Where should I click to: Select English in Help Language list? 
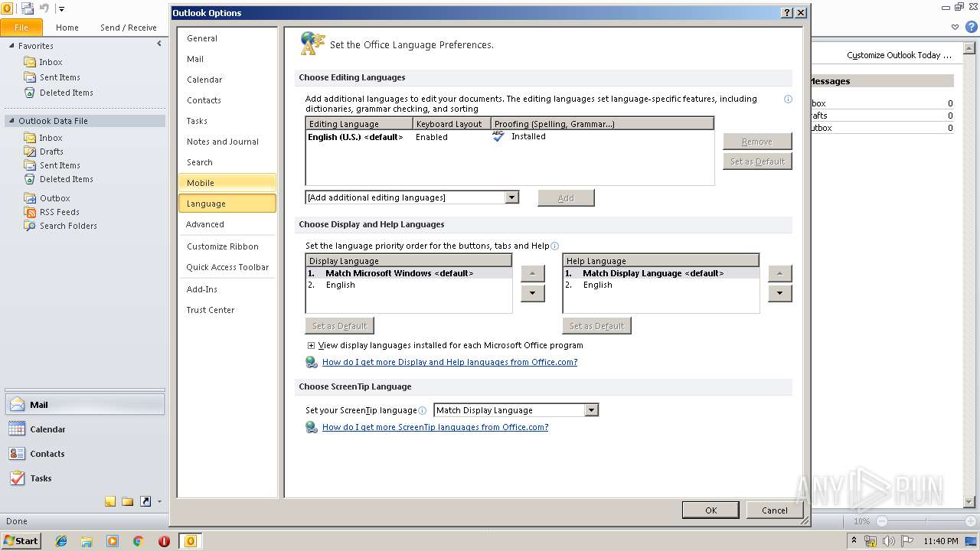(661, 285)
